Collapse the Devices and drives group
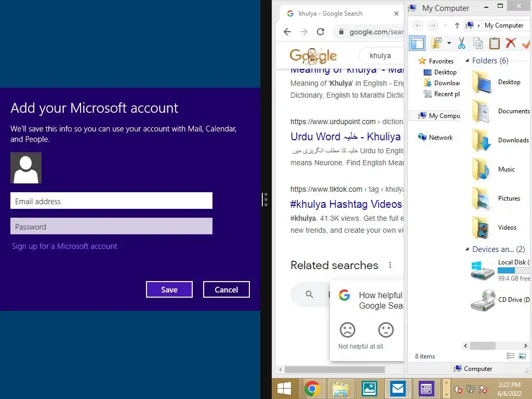Image resolution: width=532 pixels, height=399 pixels. pyautogui.click(x=467, y=249)
